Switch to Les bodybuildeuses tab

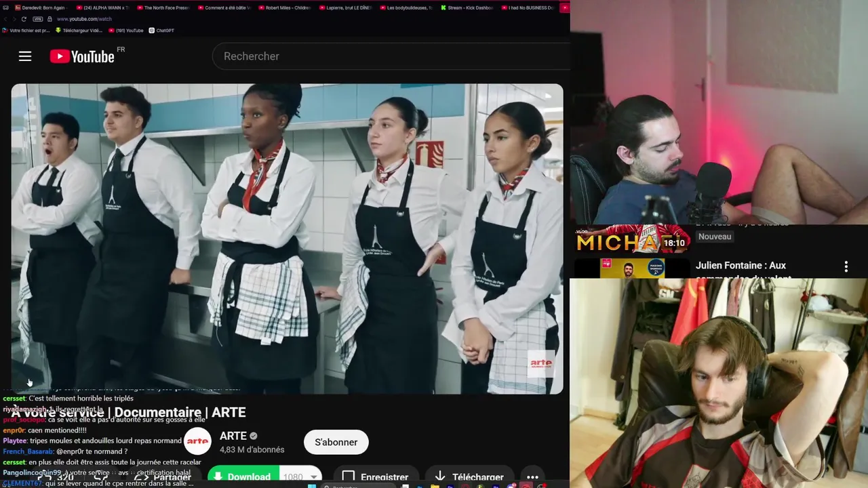point(408,7)
